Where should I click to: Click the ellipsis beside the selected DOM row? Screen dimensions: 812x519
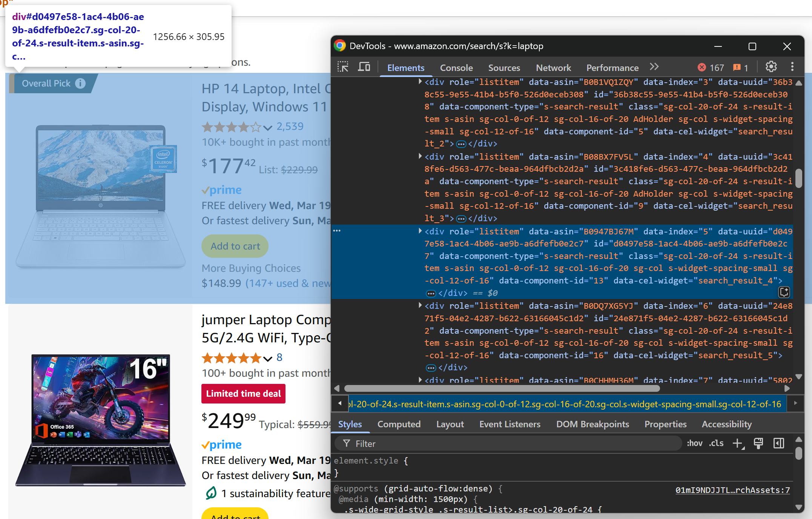pyautogui.click(x=337, y=231)
